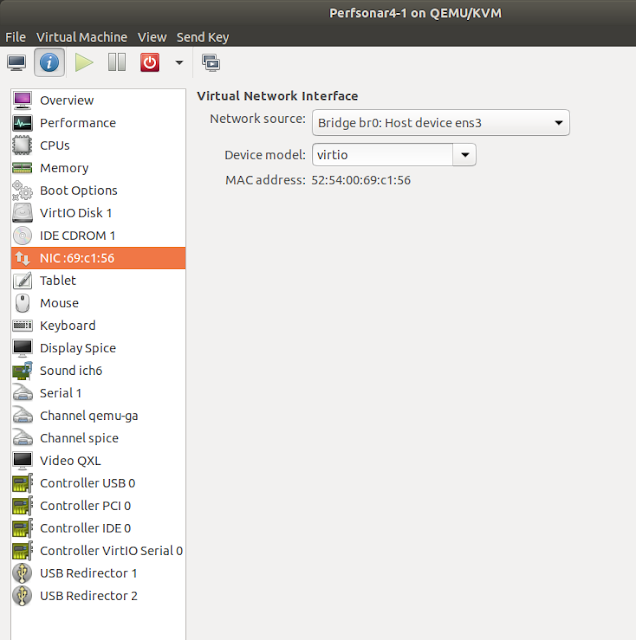Select the Sound ich6 icon

[22, 371]
